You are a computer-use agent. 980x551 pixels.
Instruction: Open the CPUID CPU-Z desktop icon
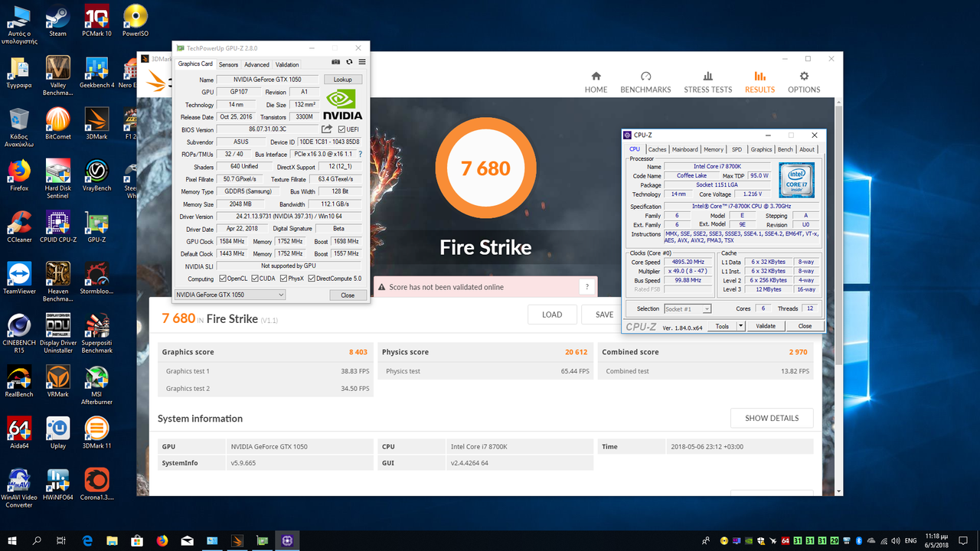tap(57, 227)
